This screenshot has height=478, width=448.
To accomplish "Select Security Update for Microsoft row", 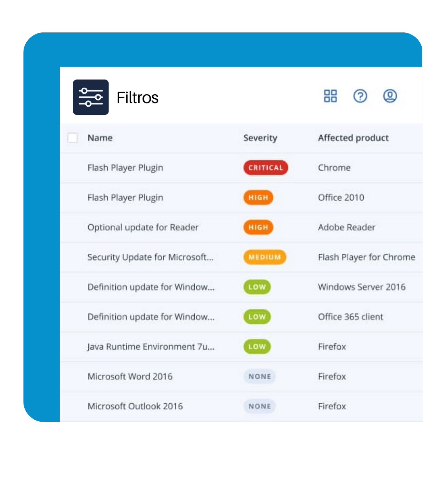I will click(x=241, y=257).
